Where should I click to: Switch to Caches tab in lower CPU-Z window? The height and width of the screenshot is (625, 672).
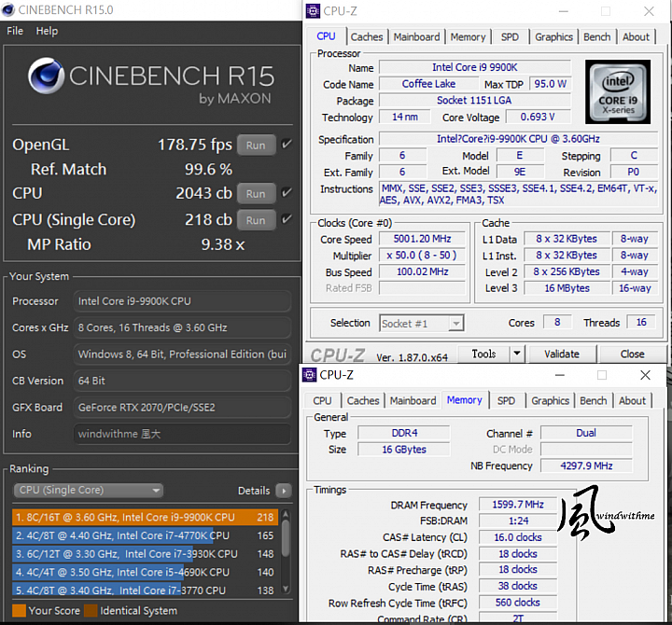363,400
